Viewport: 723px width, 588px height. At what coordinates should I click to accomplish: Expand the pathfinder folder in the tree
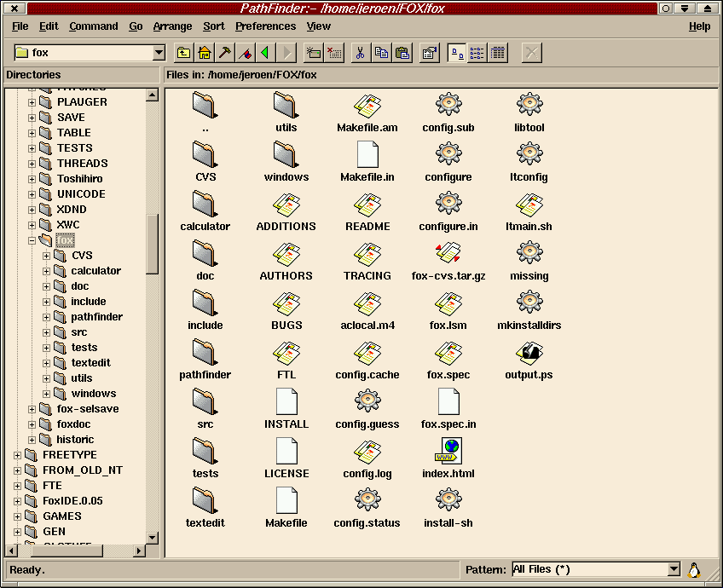[x=47, y=318]
